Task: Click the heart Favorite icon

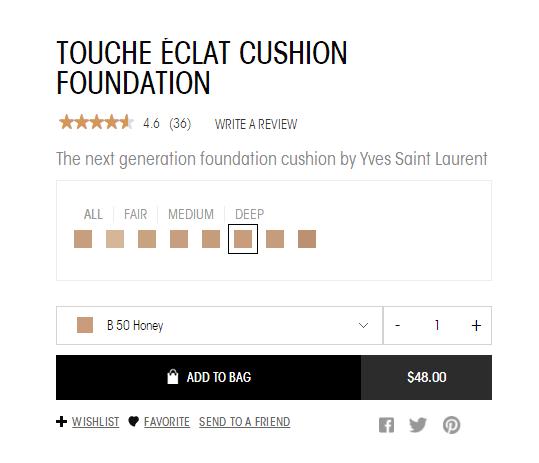Action: (x=133, y=421)
